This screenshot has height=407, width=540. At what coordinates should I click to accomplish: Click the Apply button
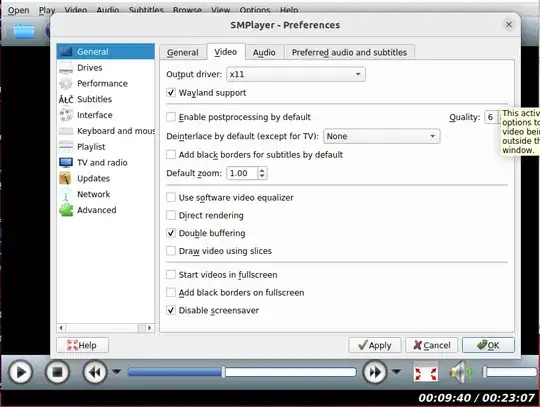tap(375, 345)
